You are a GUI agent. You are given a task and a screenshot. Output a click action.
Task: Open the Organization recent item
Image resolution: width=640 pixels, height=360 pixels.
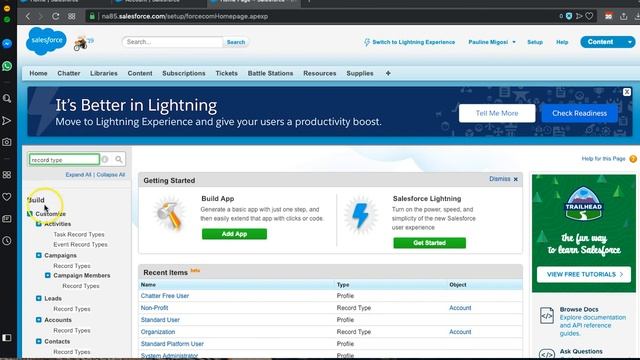coord(158,332)
